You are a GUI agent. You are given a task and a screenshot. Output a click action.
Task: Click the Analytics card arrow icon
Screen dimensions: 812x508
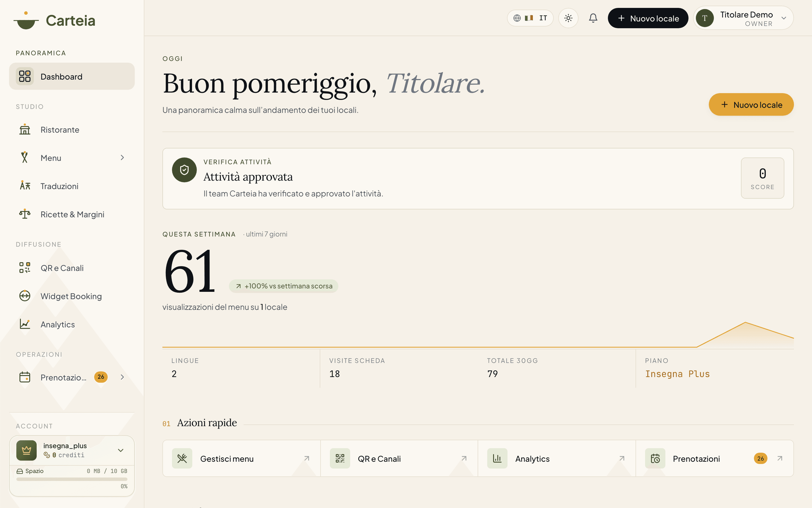click(x=622, y=458)
